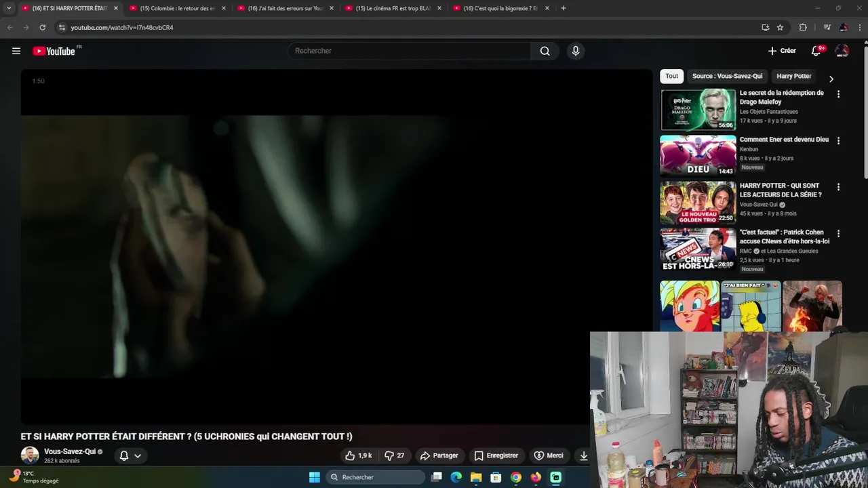
Task: Click the site info icon in address bar
Action: click(62, 27)
